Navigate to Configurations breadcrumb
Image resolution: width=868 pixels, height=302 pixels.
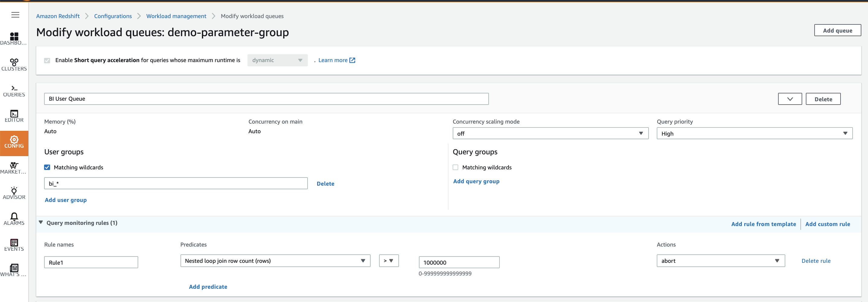113,16
